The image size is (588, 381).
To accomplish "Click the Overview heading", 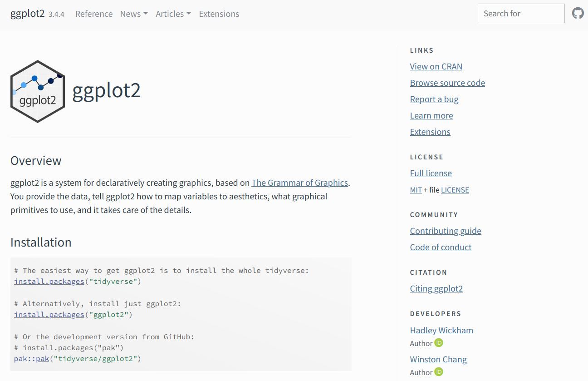I will click(36, 161).
